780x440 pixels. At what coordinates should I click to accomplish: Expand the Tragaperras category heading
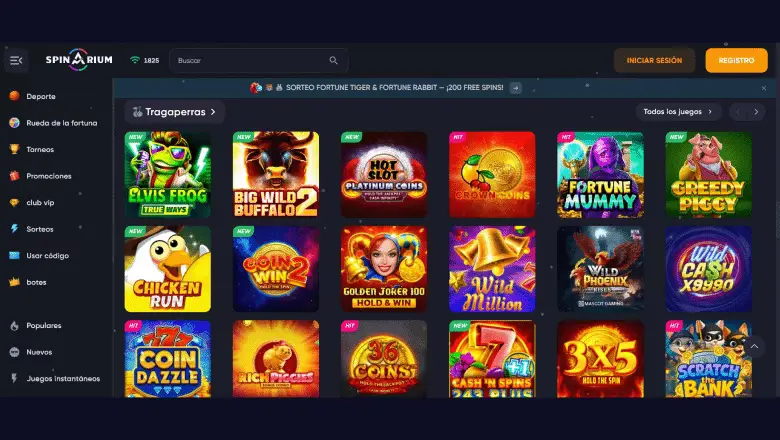click(x=175, y=112)
